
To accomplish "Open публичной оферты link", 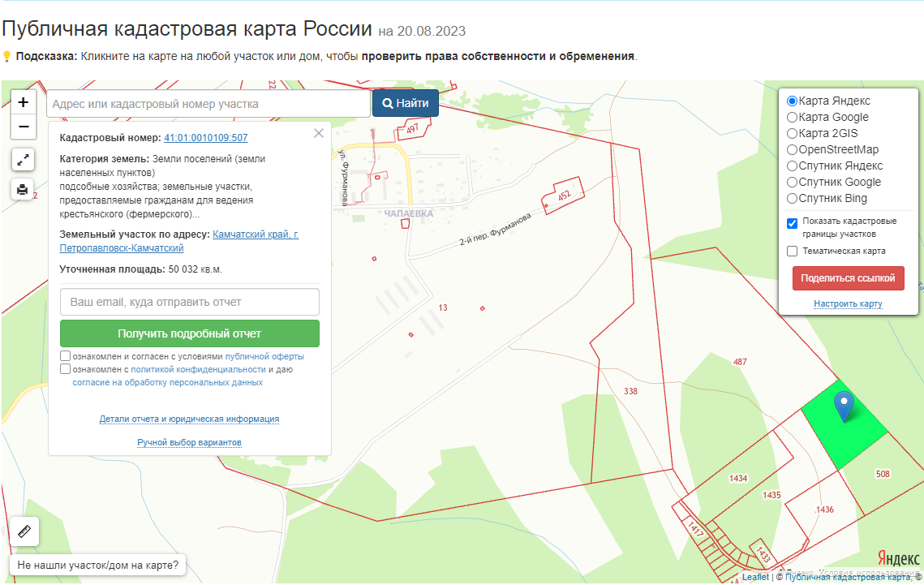I will pyautogui.click(x=264, y=356).
